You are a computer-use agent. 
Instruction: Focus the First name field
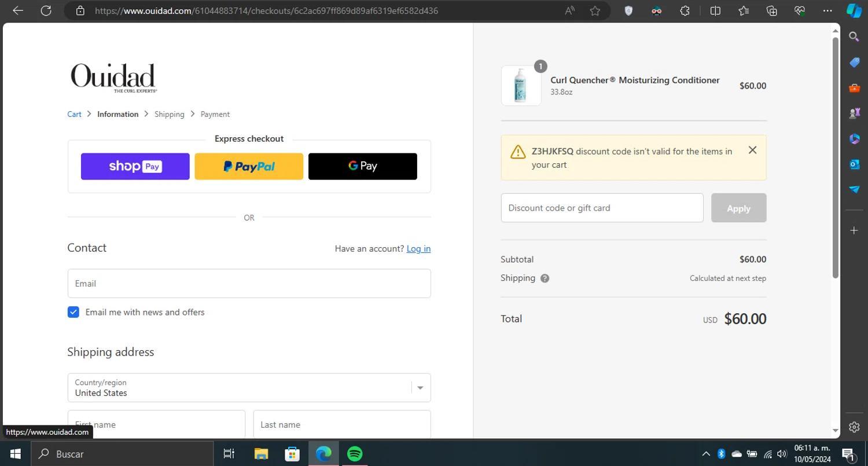[156, 424]
